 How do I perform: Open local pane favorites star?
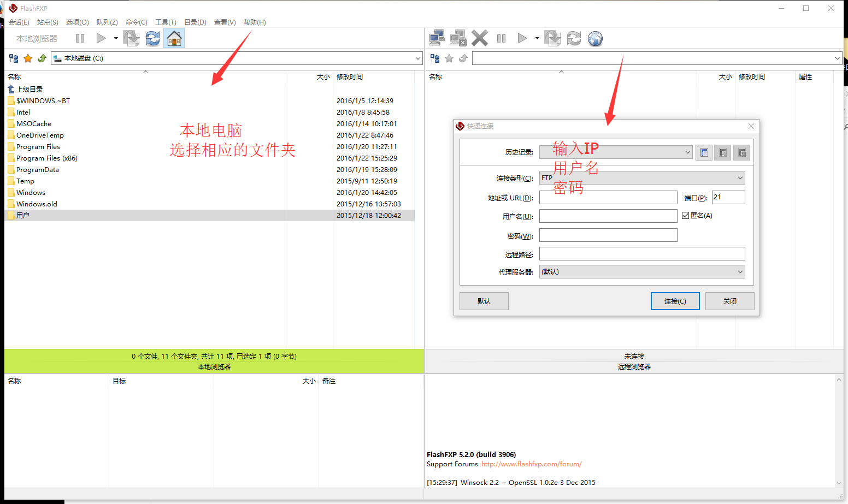coord(28,58)
